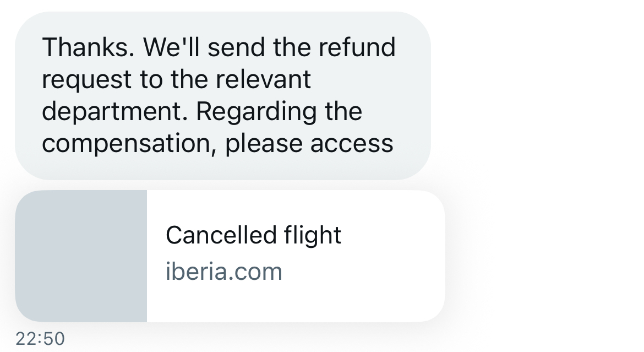644x352 pixels.
Task: Click the word refund in the message
Action: point(357,47)
